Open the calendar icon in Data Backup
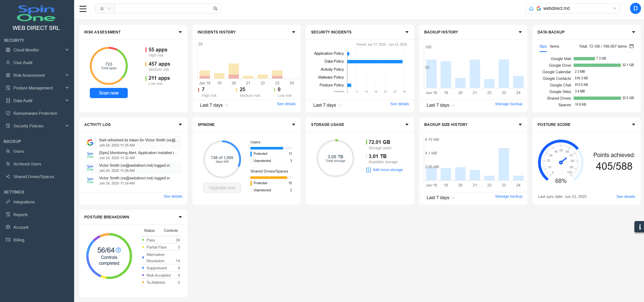This screenshot has width=644, height=302. pos(631,46)
